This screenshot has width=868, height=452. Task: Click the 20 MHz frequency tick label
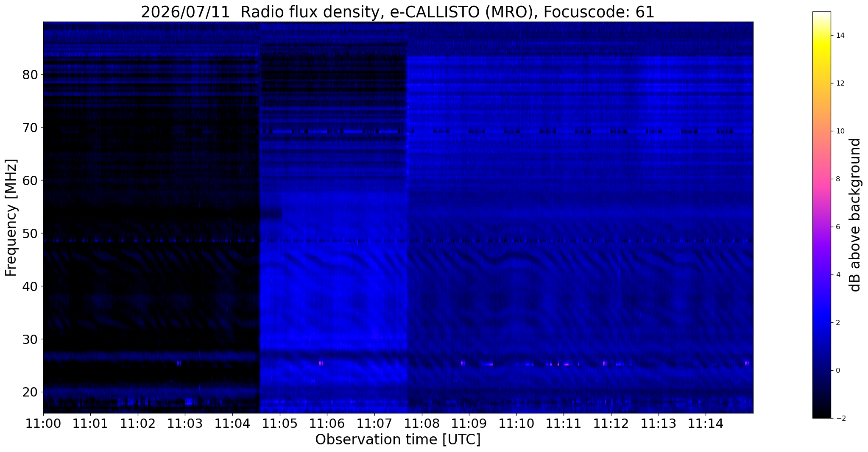[x=30, y=392]
